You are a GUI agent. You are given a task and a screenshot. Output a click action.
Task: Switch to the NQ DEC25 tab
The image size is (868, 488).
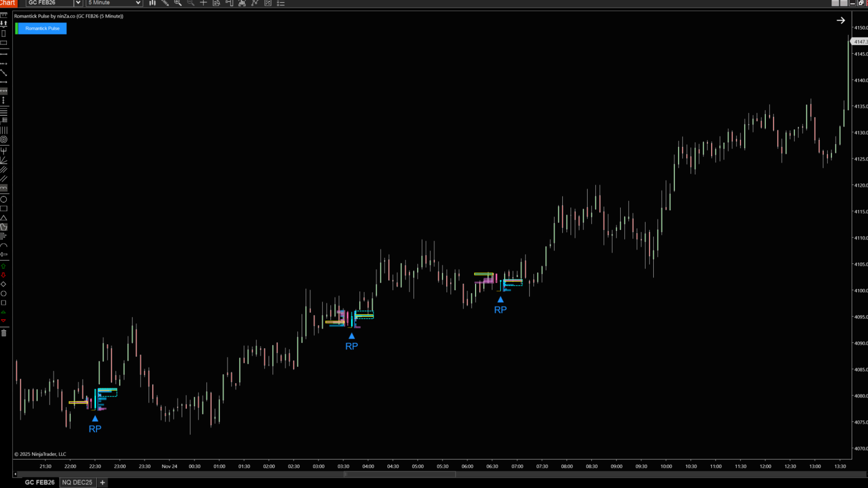[x=77, y=482]
